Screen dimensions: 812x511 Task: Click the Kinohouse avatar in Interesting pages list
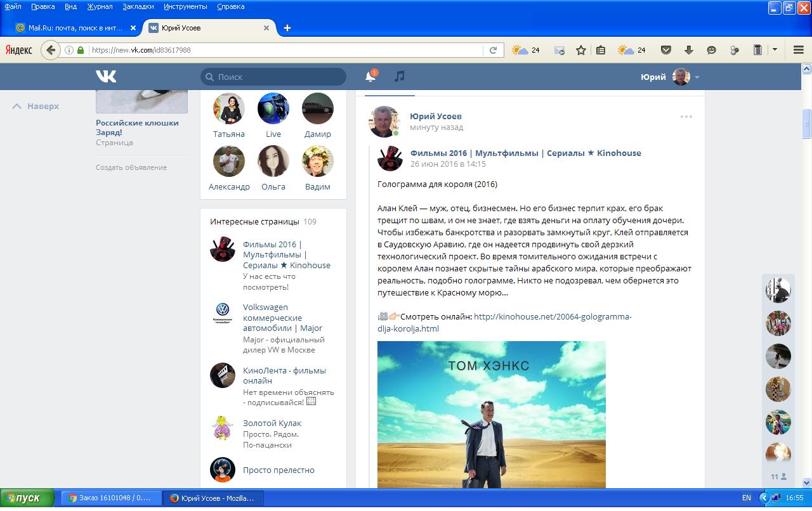223,249
